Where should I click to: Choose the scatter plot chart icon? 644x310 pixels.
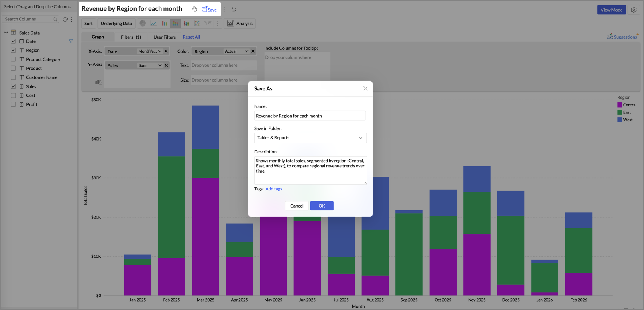(197, 23)
